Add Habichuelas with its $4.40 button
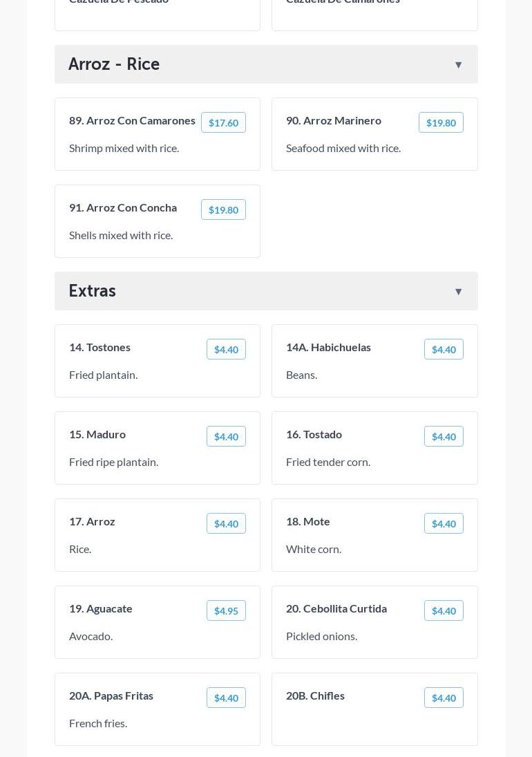Viewport: 532px width, 757px height. pos(444,350)
